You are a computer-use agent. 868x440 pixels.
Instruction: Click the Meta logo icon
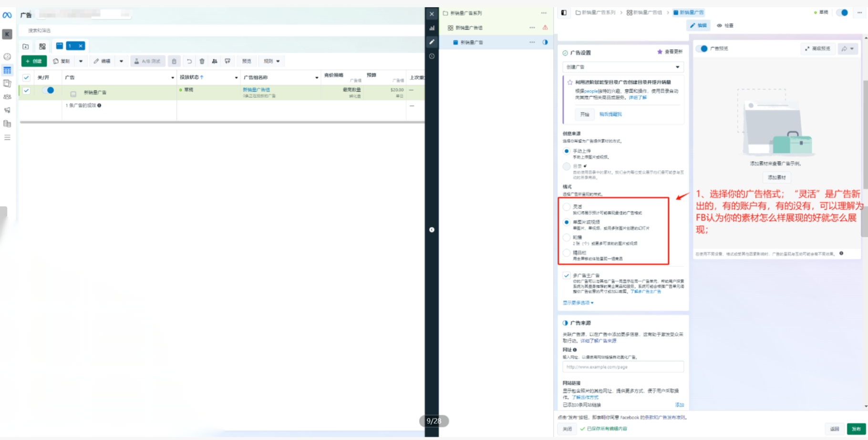click(x=7, y=15)
